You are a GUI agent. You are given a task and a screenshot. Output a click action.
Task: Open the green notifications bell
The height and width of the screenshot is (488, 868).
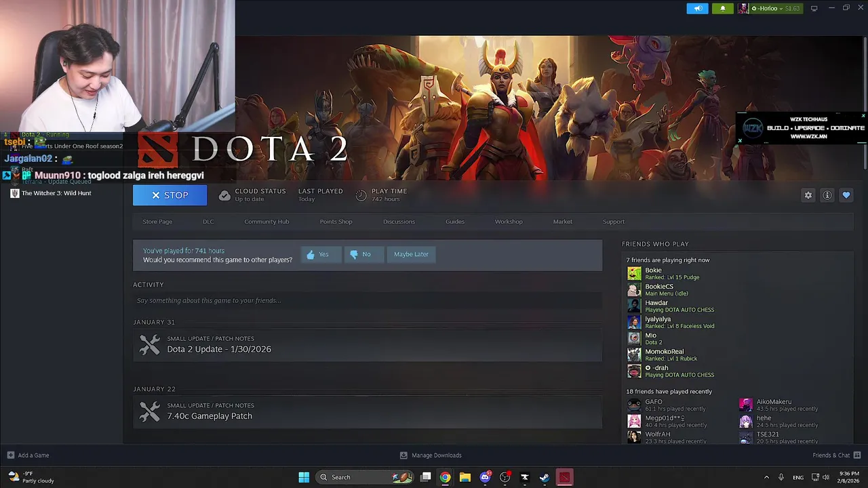pyautogui.click(x=722, y=8)
